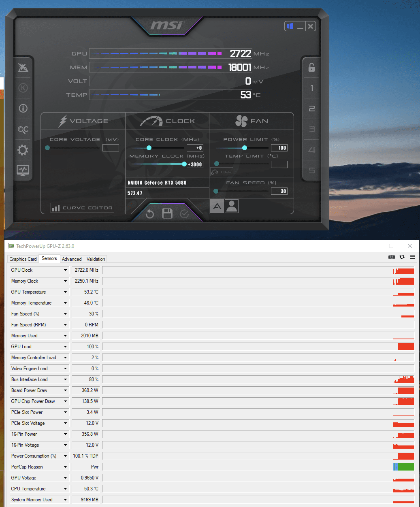Load profile slot 3
The image size is (420, 507).
tap(311, 129)
